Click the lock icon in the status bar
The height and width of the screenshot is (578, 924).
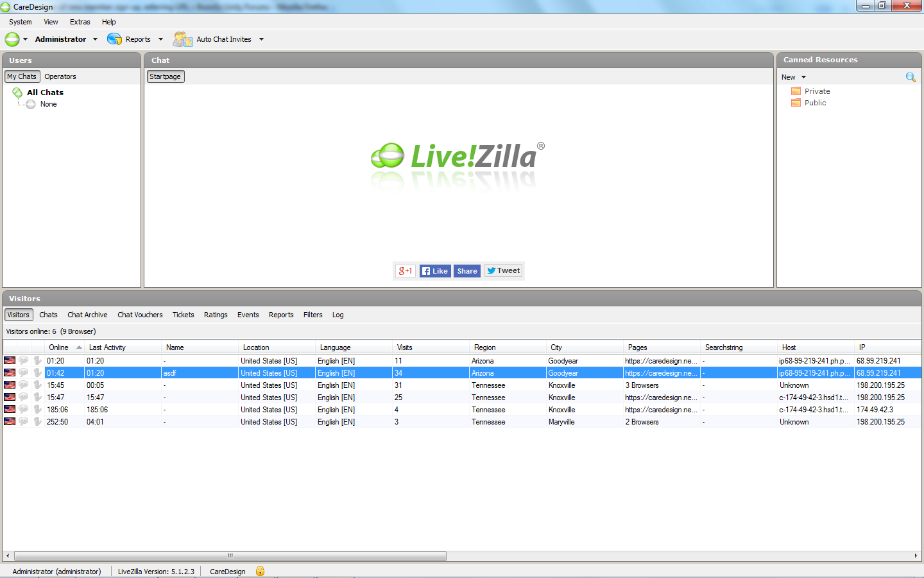click(260, 571)
